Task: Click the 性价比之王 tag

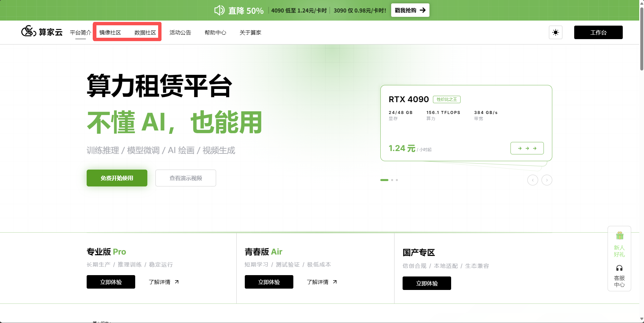Action: [447, 99]
